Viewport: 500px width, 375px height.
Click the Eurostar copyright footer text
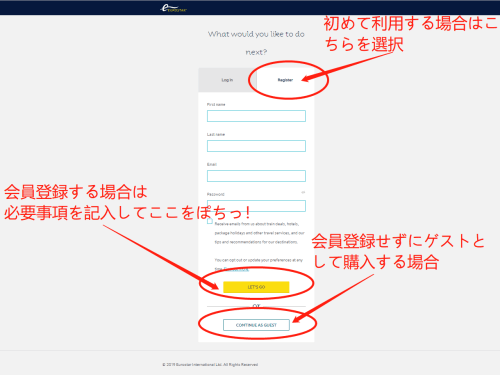(x=210, y=365)
